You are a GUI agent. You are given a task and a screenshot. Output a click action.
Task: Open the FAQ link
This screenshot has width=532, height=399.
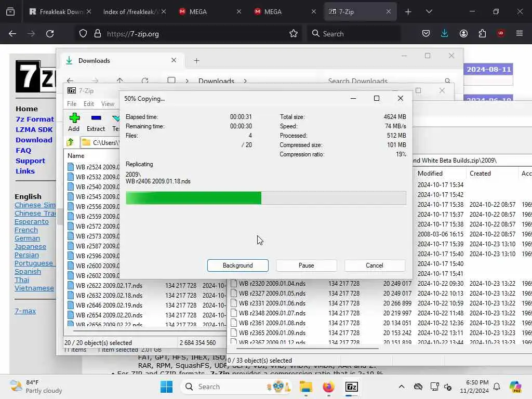pyautogui.click(x=23, y=150)
